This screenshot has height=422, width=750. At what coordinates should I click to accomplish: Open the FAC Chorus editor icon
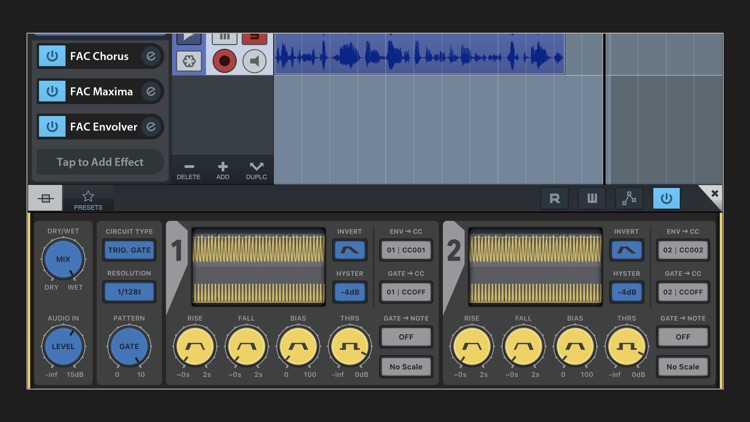[151, 56]
